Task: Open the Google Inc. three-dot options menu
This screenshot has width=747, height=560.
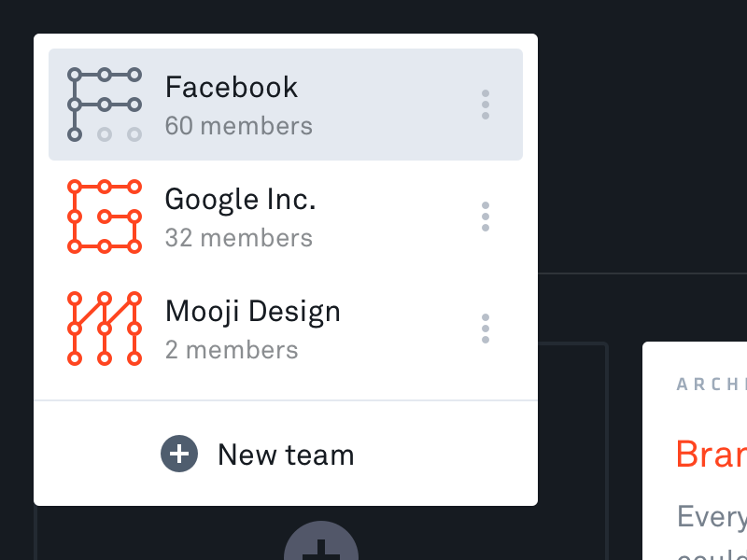Action: coord(486,217)
